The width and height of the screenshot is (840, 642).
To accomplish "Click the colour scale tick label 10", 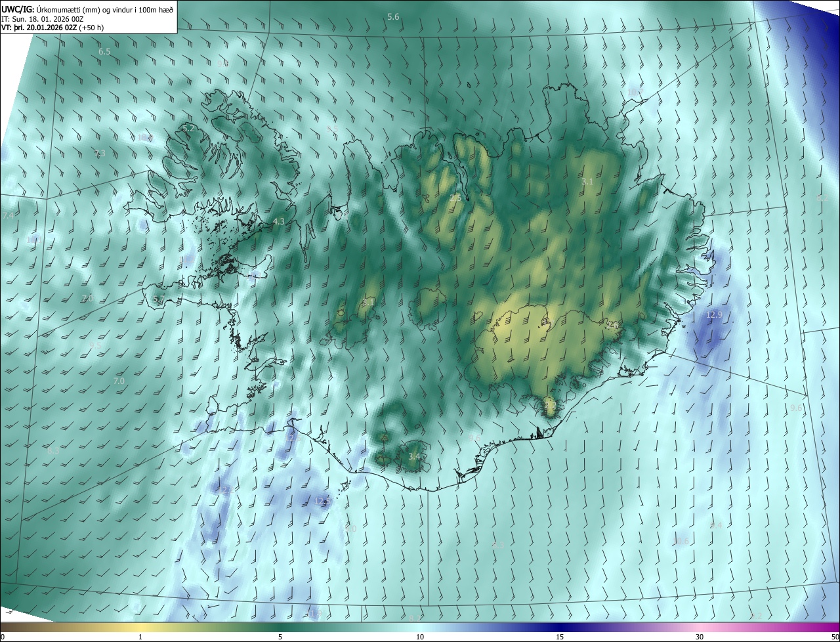I will click(x=420, y=637).
